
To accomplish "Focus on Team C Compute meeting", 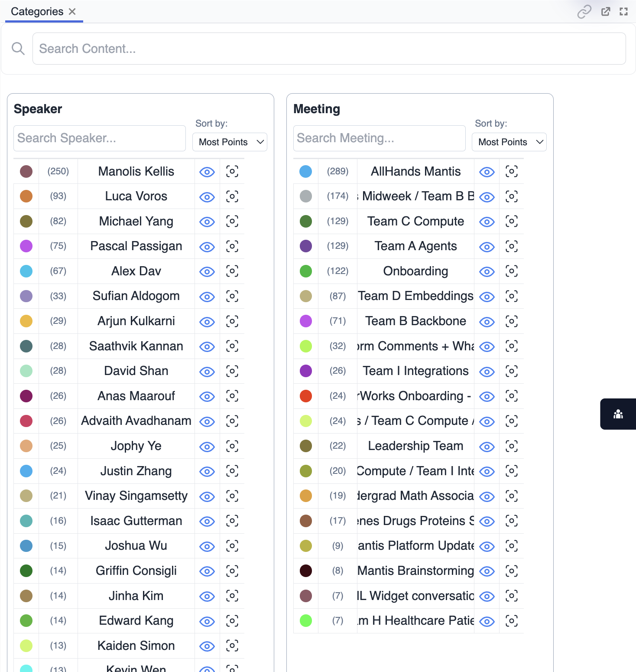I will pos(511,222).
